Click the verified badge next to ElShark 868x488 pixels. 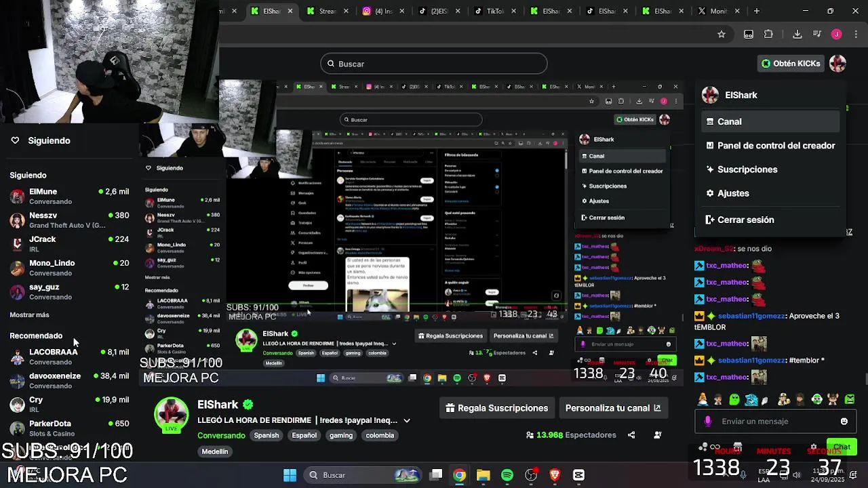248,405
